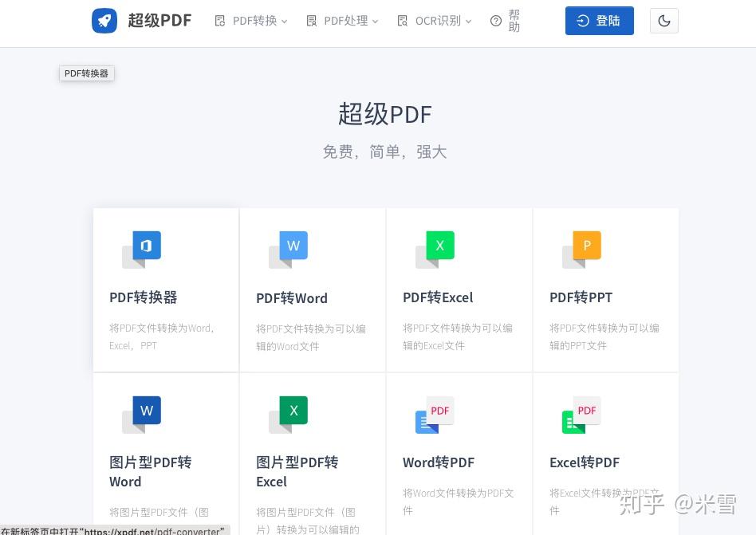Open the PDF处理 menu
756x535 pixels.
(342, 21)
